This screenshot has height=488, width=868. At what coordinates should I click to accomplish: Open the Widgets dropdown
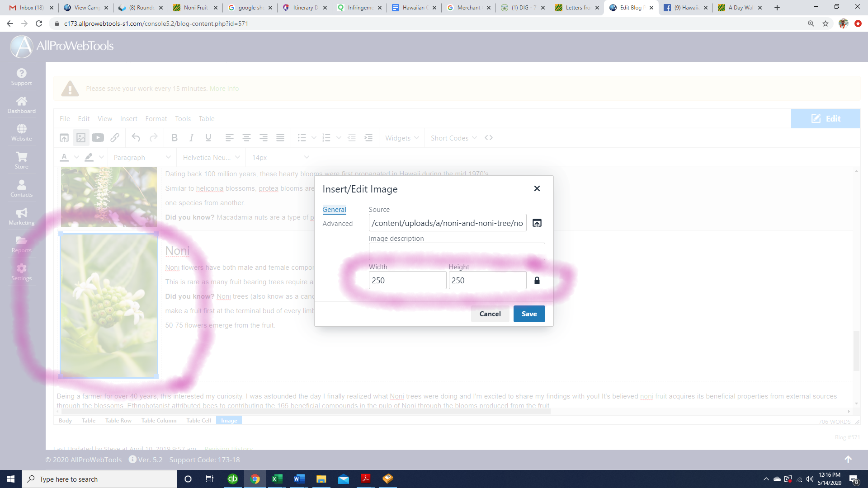coord(402,138)
